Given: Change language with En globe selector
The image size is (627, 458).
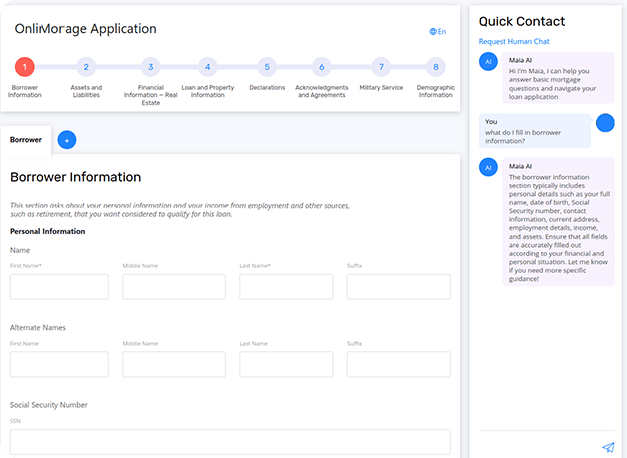Looking at the screenshot, I should coord(437,32).
